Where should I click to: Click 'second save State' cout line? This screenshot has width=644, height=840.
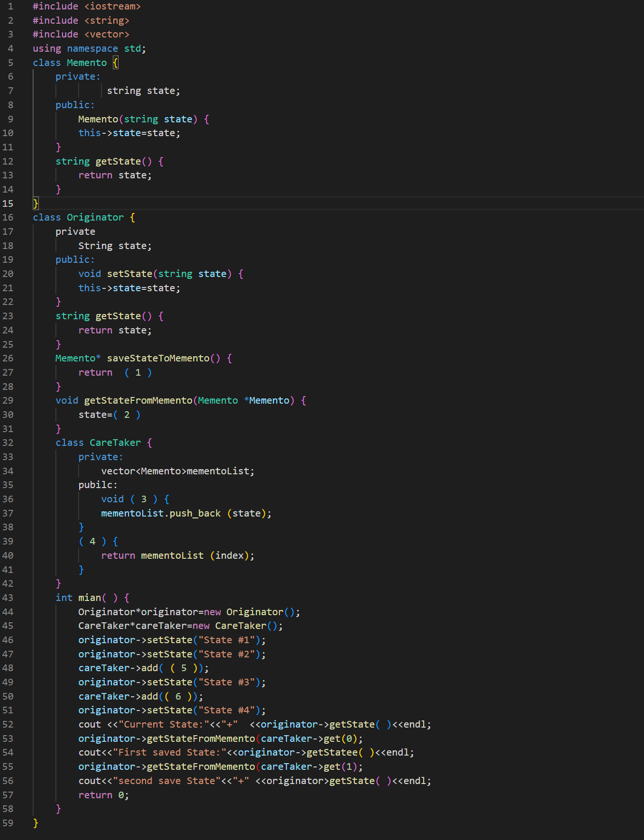click(x=255, y=781)
